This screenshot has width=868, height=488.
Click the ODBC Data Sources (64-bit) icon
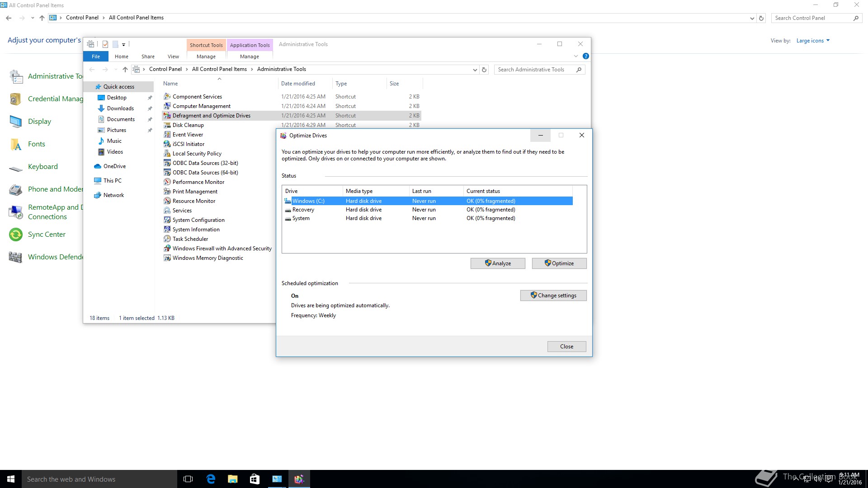tap(167, 173)
